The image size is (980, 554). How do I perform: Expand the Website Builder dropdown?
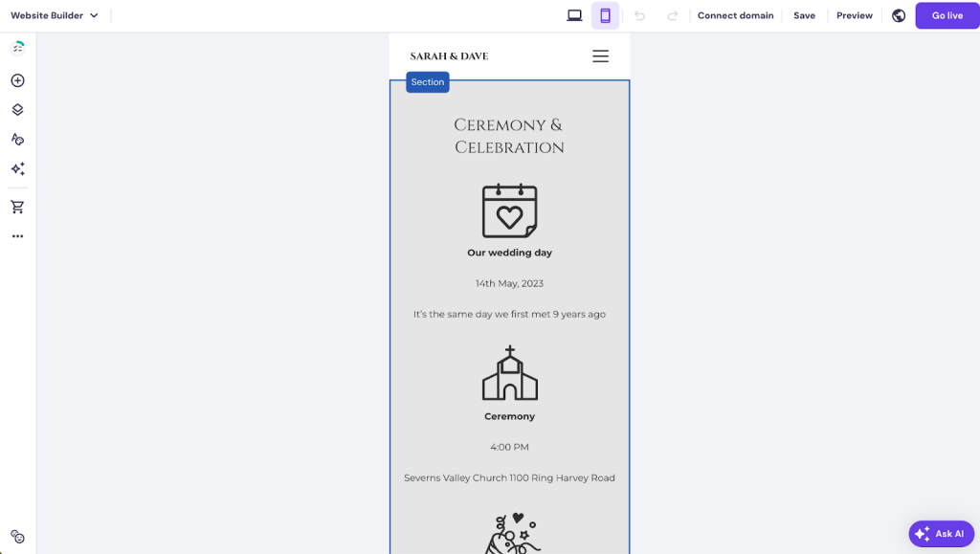(x=55, y=15)
